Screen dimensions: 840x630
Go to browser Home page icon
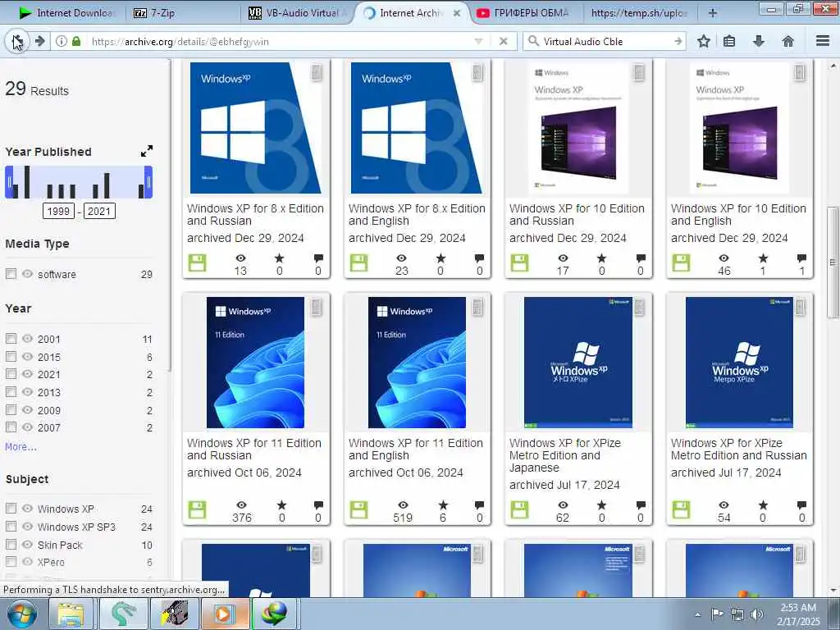coord(788,41)
